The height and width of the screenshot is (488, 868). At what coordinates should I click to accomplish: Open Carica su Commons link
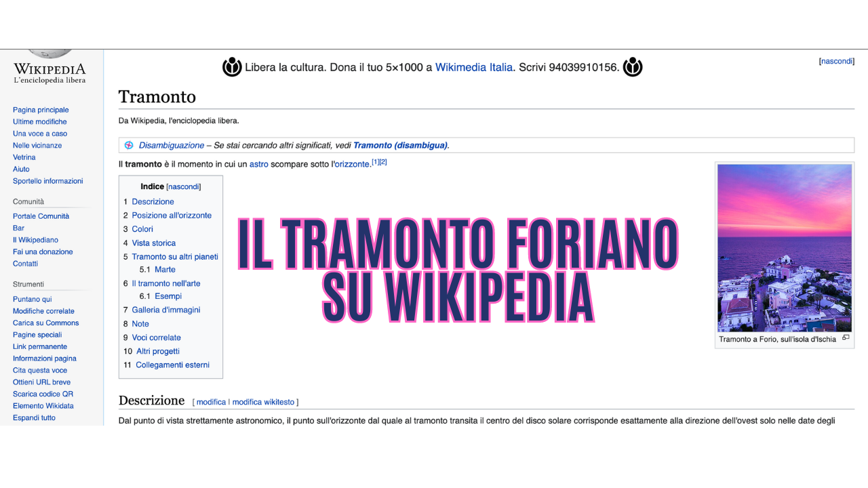coord(45,323)
